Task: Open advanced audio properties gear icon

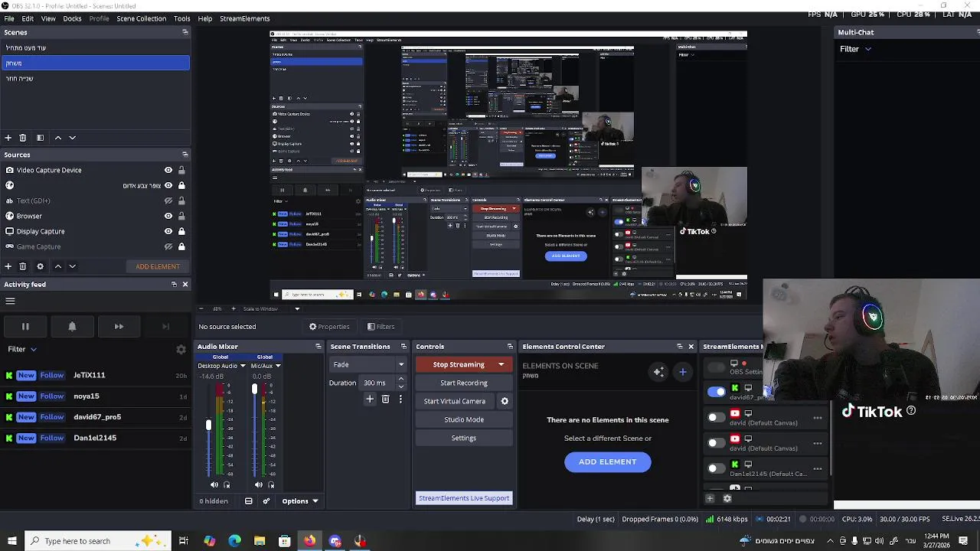Action: [x=266, y=501]
